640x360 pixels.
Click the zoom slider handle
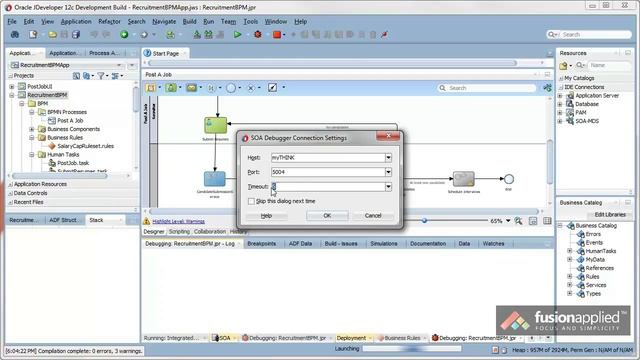coord(424,221)
